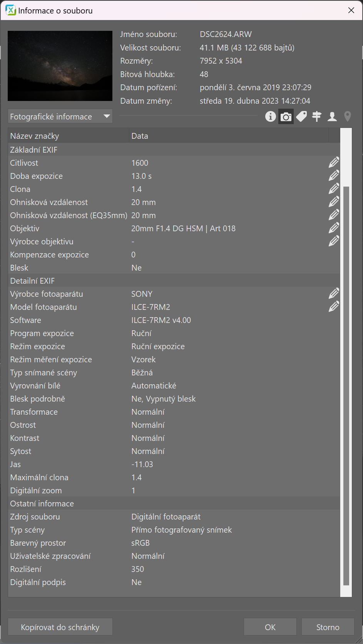
Task: Select the Sytost row
Action: 174,451
